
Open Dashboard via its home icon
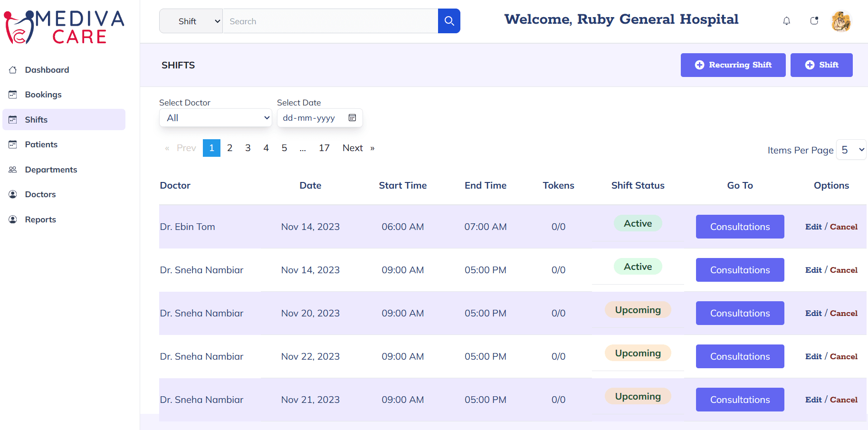click(x=13, y=69)
